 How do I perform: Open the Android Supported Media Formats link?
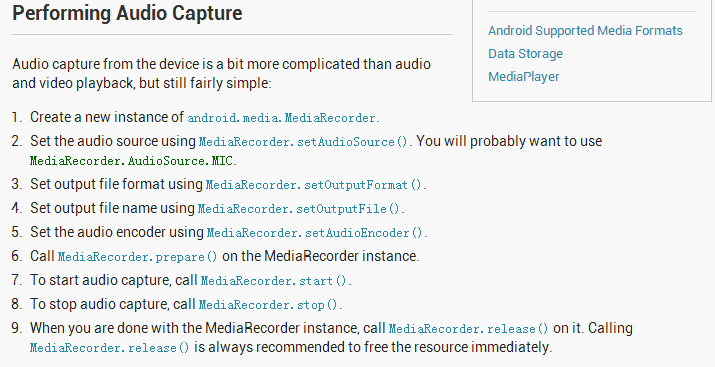[x=585, y=31]
